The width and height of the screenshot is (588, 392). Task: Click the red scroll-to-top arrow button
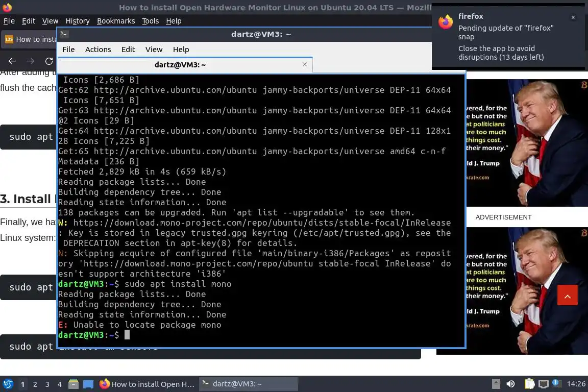[568, 295]
